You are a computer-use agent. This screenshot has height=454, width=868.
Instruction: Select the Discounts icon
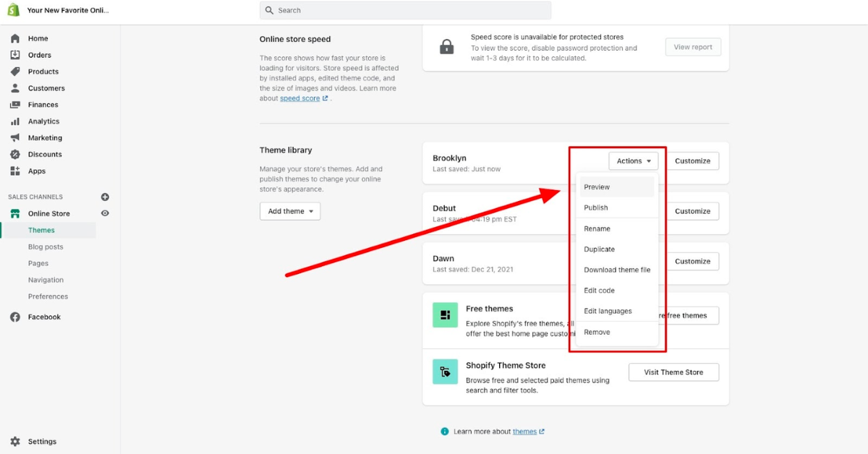16,154
